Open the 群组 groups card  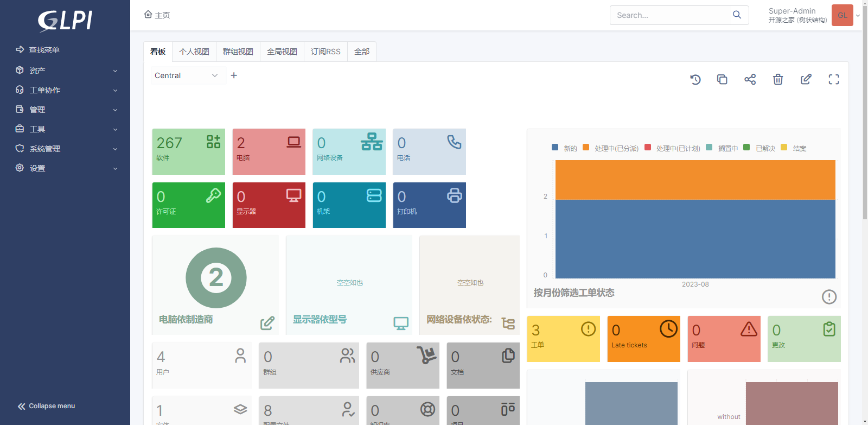coord(309,365)
